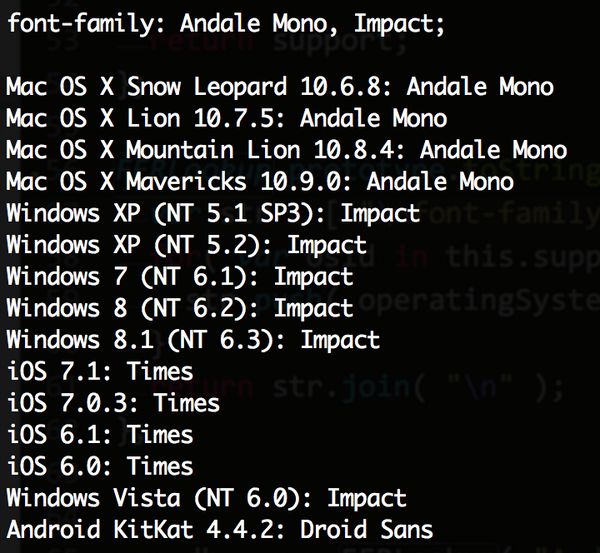Click the iOS 6.0: Times line
This screenshot has width=600, height=553.
(x=99, y=465)
